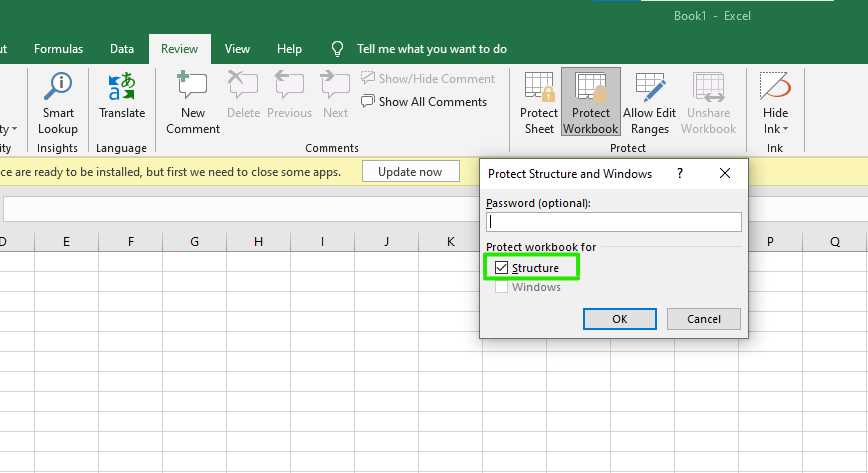Click the Protect Sheet button

click(539, 104)
